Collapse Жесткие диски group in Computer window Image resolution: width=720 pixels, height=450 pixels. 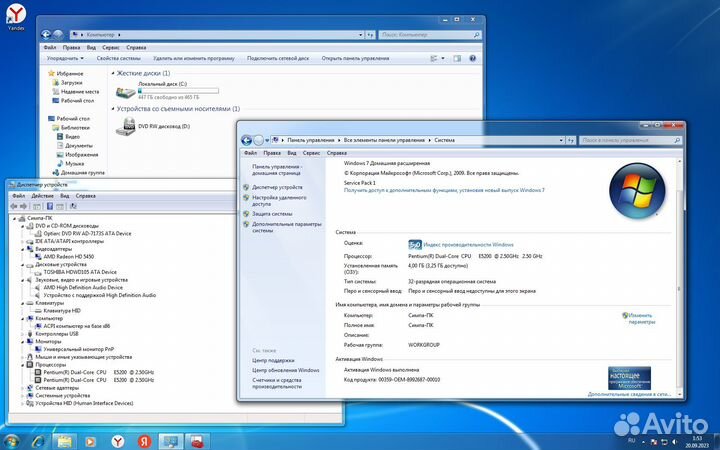click(113, 73)
